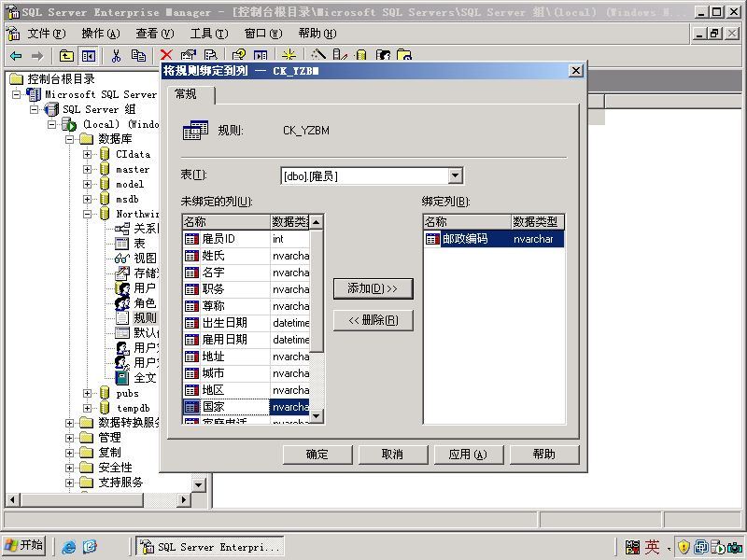Collapse the SQL Server 组 node

tap(35, 109)
